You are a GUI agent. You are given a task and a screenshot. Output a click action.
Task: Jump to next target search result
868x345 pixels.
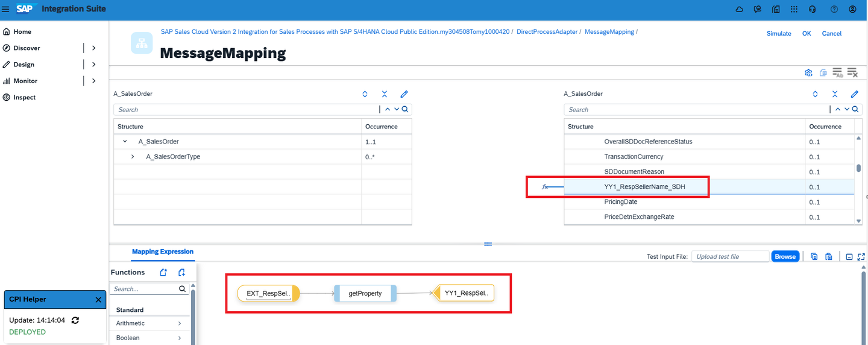847,109
